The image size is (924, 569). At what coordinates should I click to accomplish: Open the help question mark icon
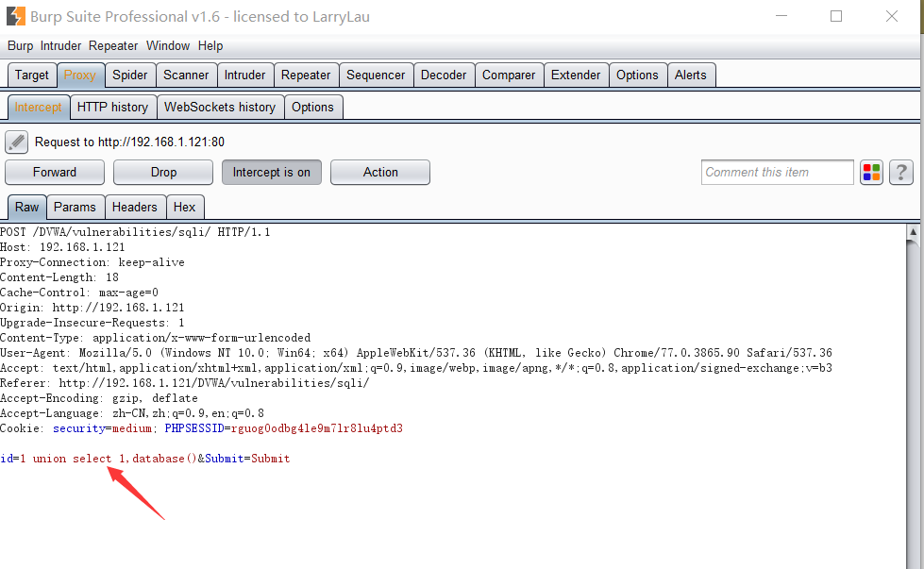pyautogui.click(x=901, y=173)
